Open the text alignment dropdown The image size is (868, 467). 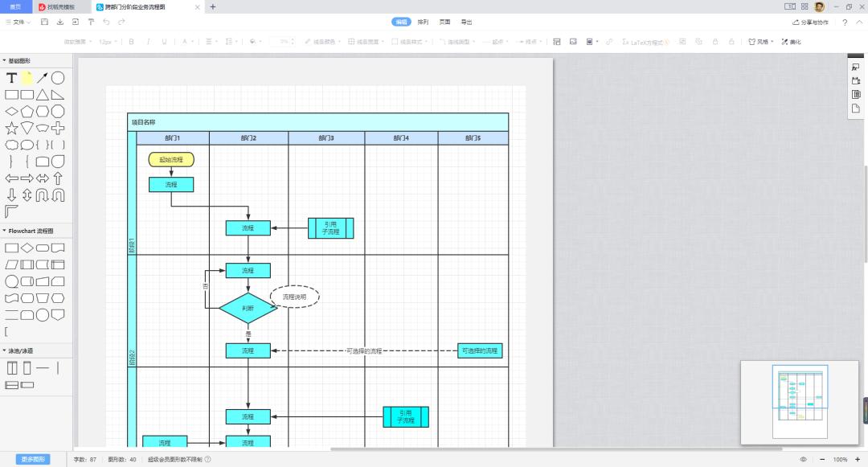[x=211, y=42]
